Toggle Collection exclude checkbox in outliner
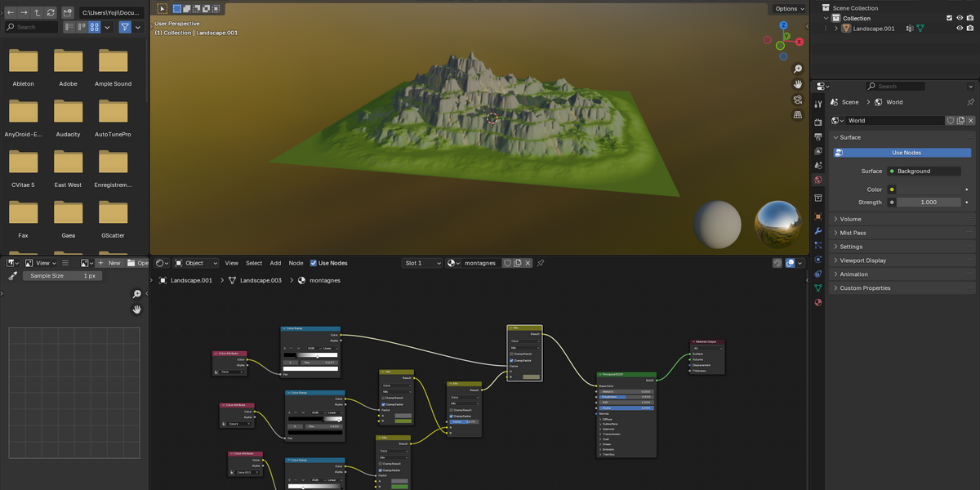This screenshot has width=980, height=490. [949, 18]
